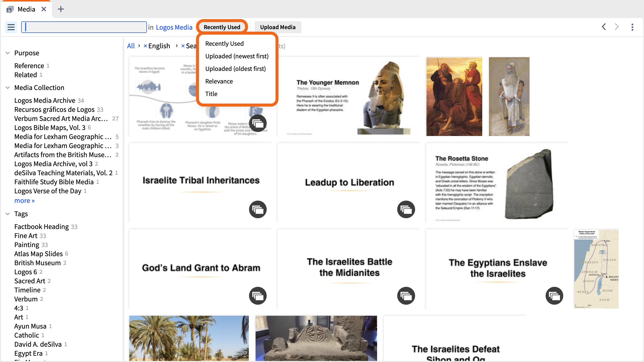Filter by Atlas Map Slides tag

click(x=38, y=254)
